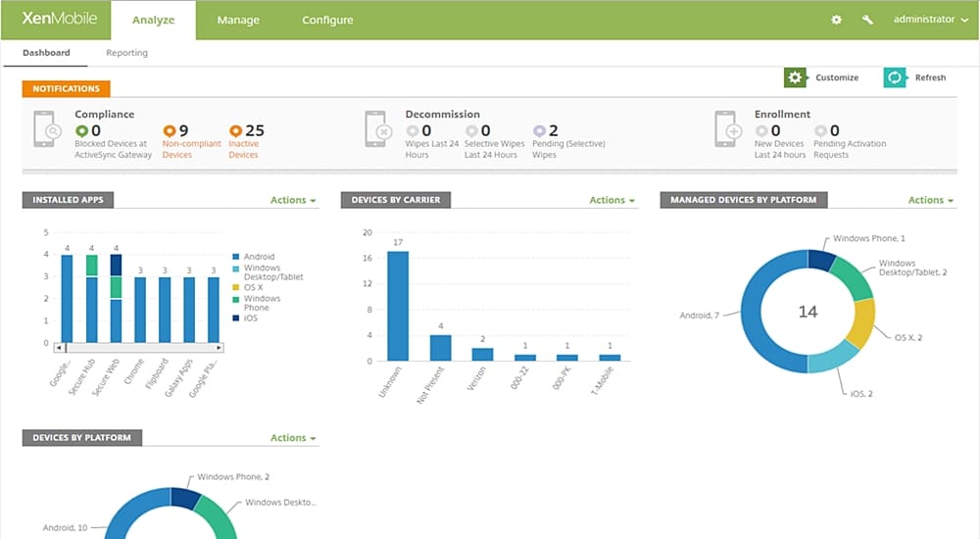Click right arrow of Installed Apps scrollbar

pos(219,347)
